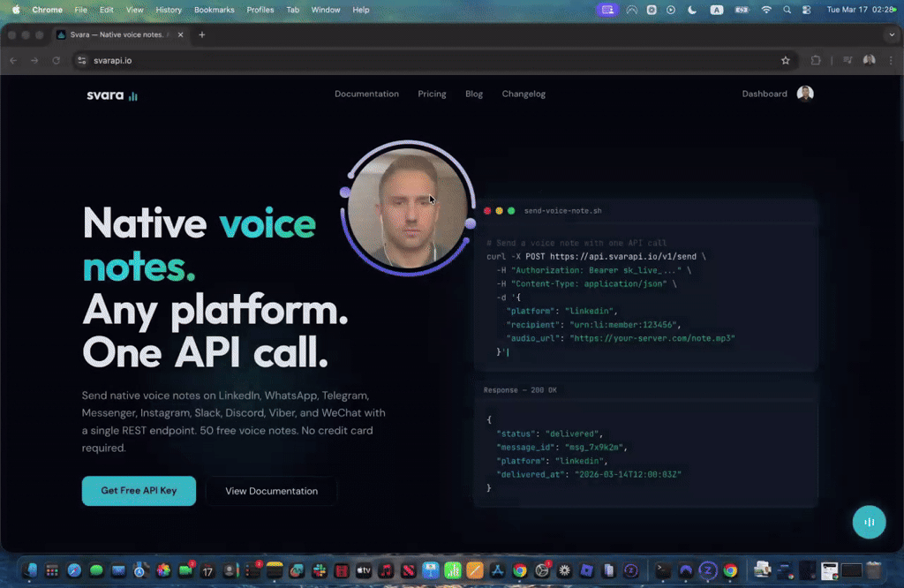Open Chrome media controls icon
The width and height of the screenshot is (904, 588).
tap(847, 61)
